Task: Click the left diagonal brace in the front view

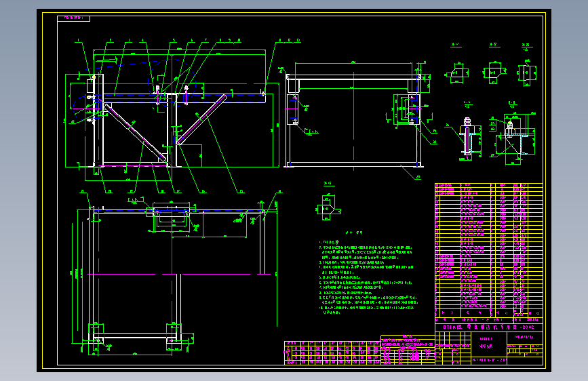Action: click(136, 133)
